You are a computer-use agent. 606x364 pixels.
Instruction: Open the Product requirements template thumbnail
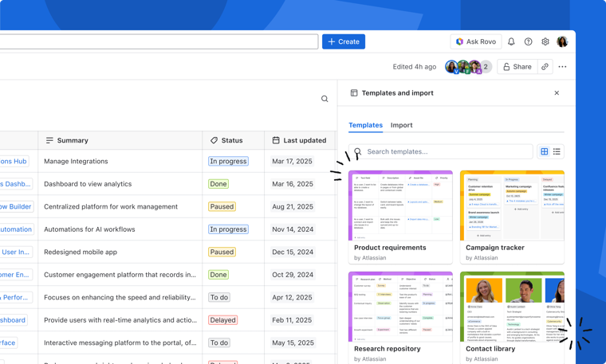click(x=400, y=205)
